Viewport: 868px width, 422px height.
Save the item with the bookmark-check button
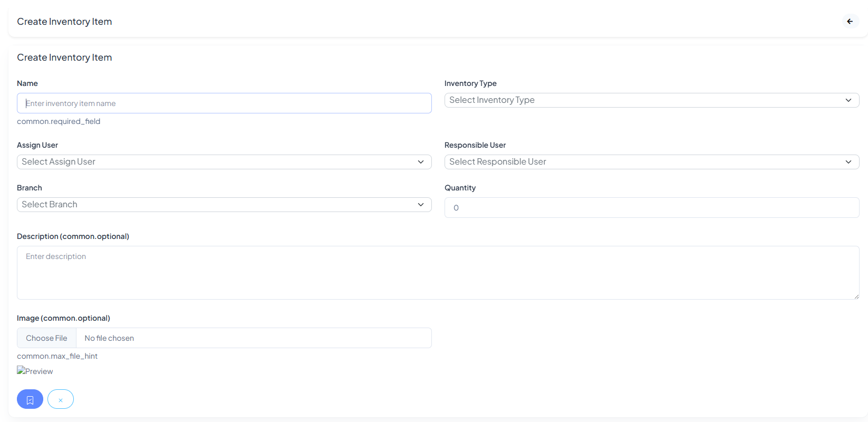coord(30,399)
